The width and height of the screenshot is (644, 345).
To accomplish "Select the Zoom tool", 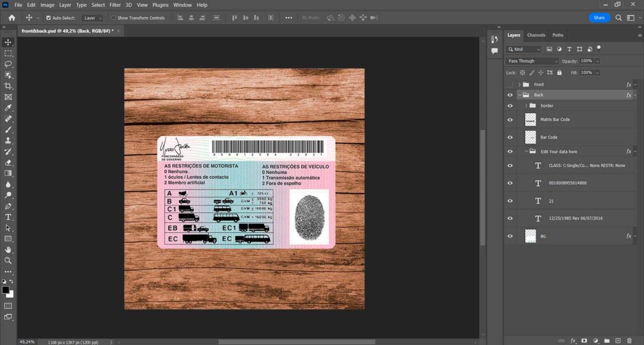I will pyautogui.click(x=8, y=260).
